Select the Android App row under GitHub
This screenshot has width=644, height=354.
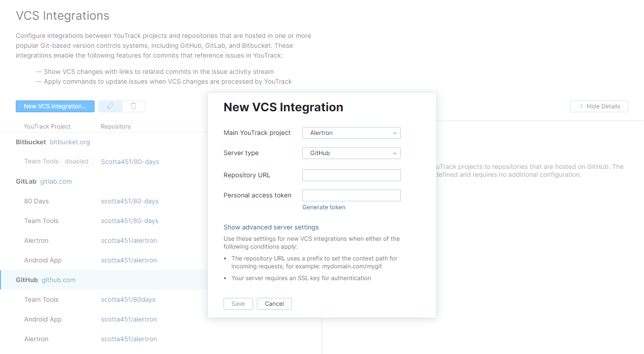[x=43, y=319]
